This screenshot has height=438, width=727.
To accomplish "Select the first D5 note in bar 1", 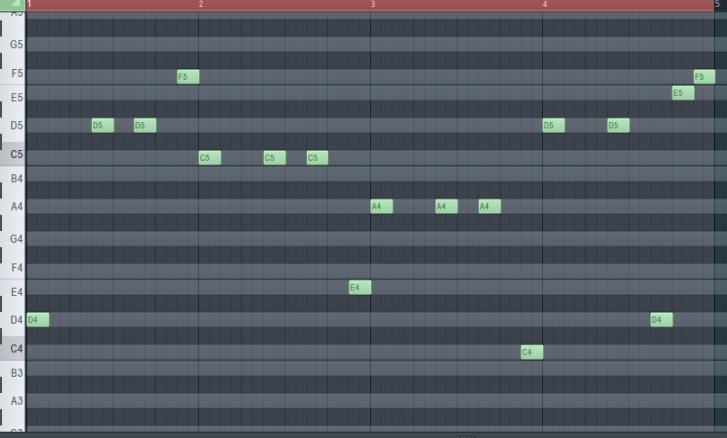I will [x=103, y=125].
